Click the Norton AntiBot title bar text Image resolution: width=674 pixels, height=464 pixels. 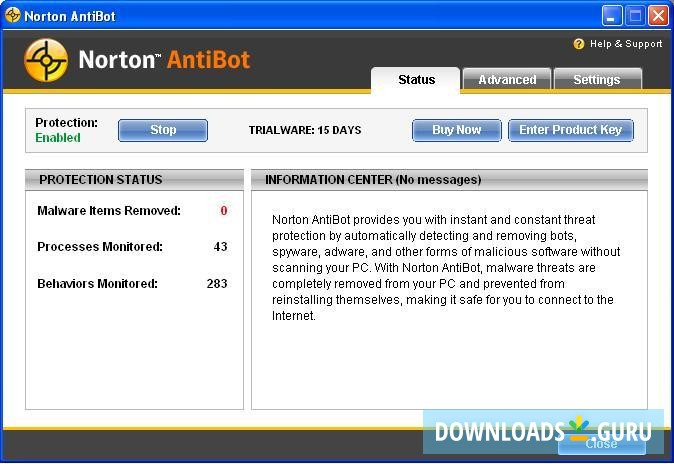tap(70, 16)
